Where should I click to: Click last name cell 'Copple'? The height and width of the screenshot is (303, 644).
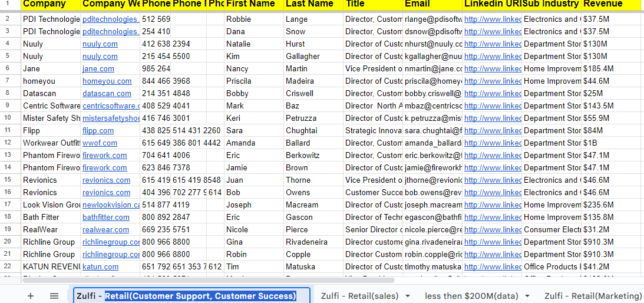point(313,254)
